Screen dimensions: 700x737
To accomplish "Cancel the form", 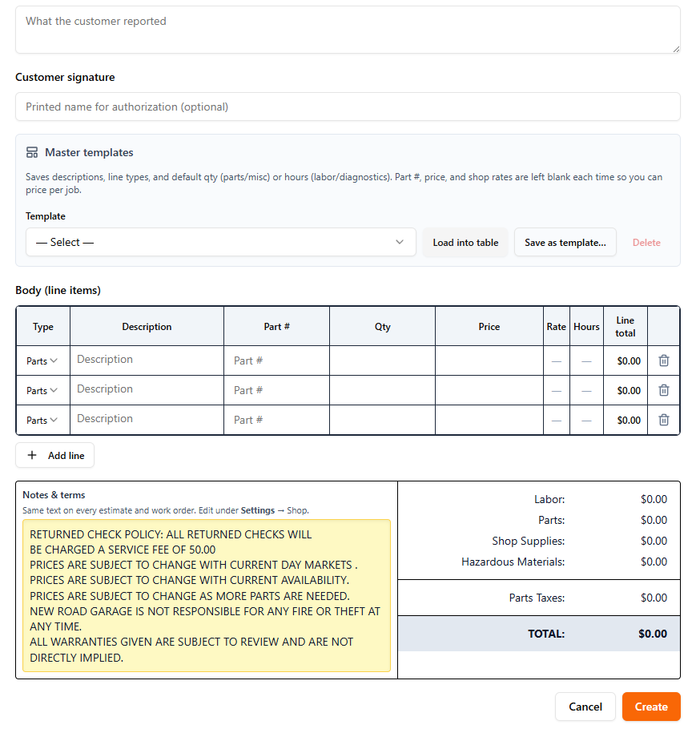I will 585,707.
